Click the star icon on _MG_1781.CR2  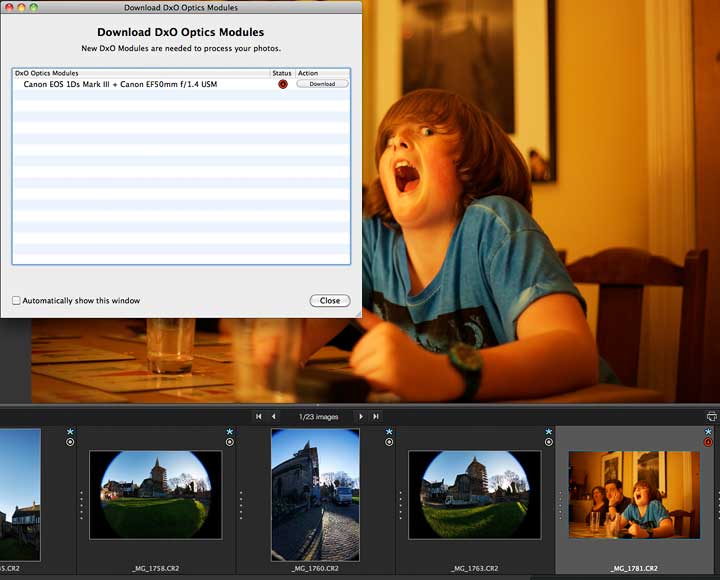[x=708, y=432]
